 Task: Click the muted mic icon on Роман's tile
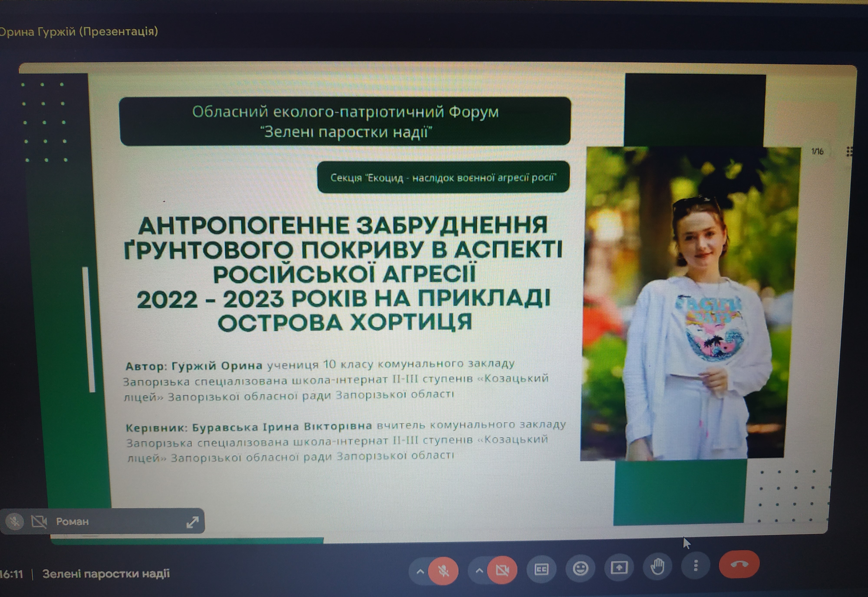[15, 521]
